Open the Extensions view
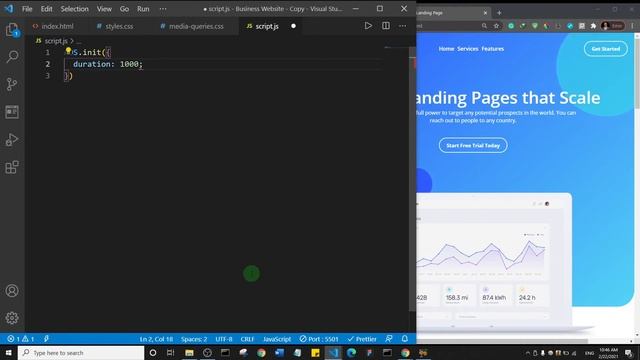 tap(12, 167)
